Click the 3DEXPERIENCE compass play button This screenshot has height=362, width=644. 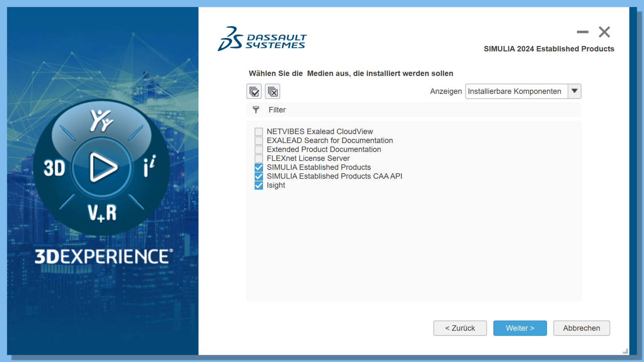point(102,167)
